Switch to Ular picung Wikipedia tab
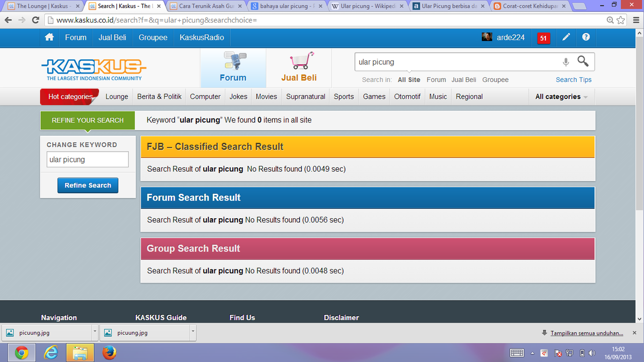The height and width of the screenshot is (362, 644). [x=367, y=6]
